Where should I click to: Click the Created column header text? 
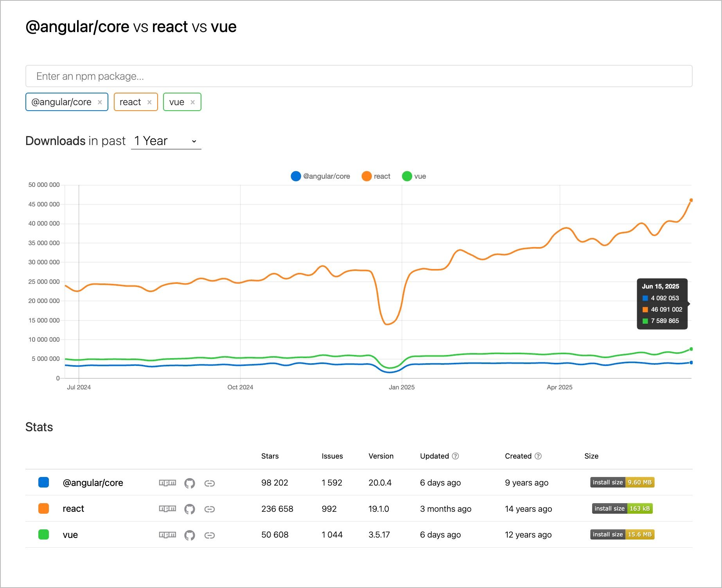518,456
